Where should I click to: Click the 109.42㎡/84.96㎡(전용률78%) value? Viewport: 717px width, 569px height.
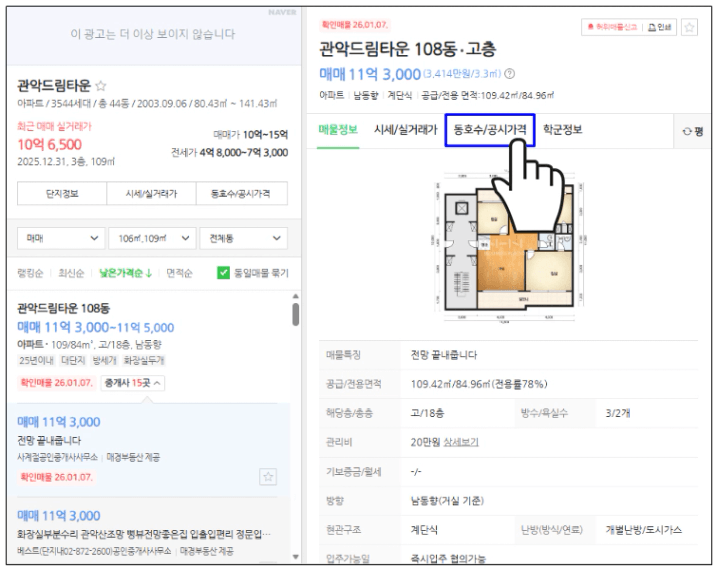point(479,384)
